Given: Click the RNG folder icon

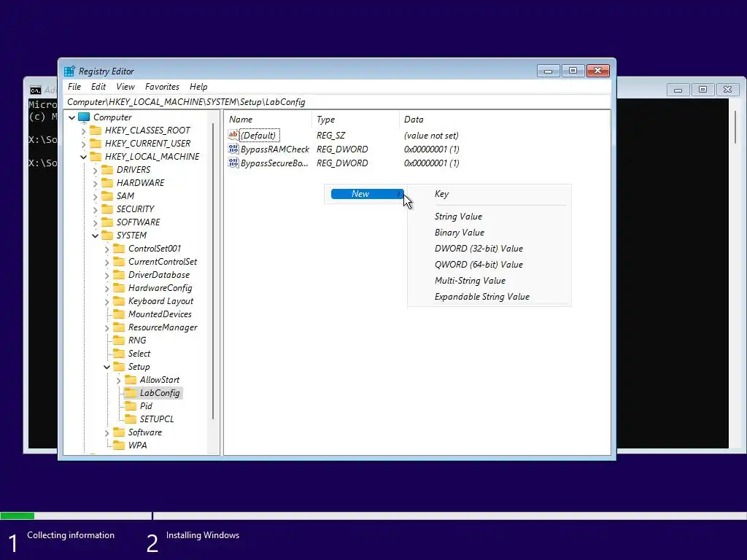Looking at the screenshot, I should [119, 341].
